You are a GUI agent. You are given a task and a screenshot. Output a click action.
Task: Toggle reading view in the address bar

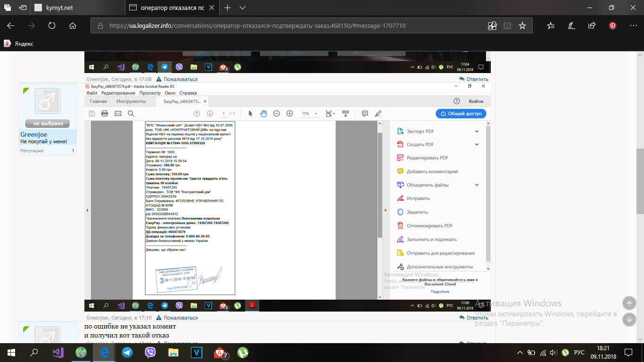click(x=507, y=26)
